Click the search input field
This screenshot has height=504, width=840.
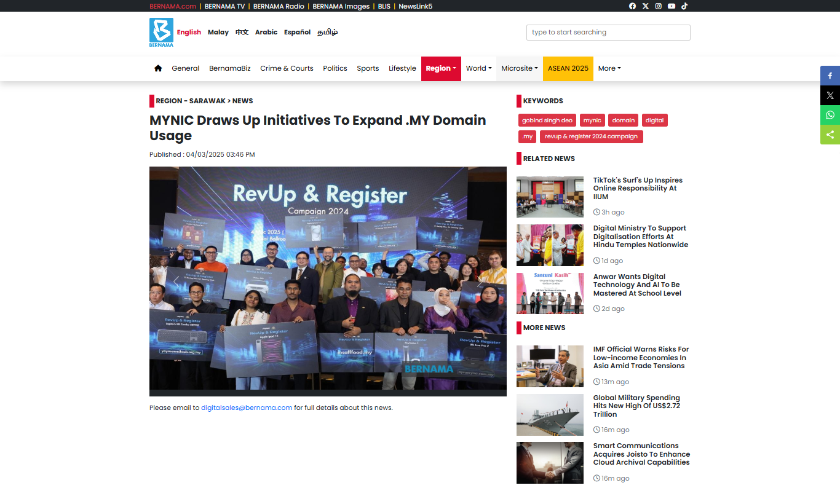(x=608, y=33)
